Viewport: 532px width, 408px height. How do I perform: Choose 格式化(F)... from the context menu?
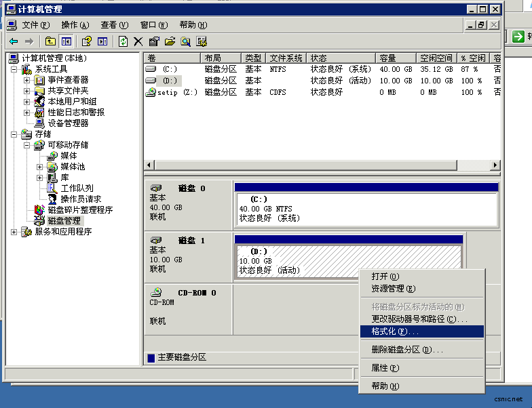[395, 332]
